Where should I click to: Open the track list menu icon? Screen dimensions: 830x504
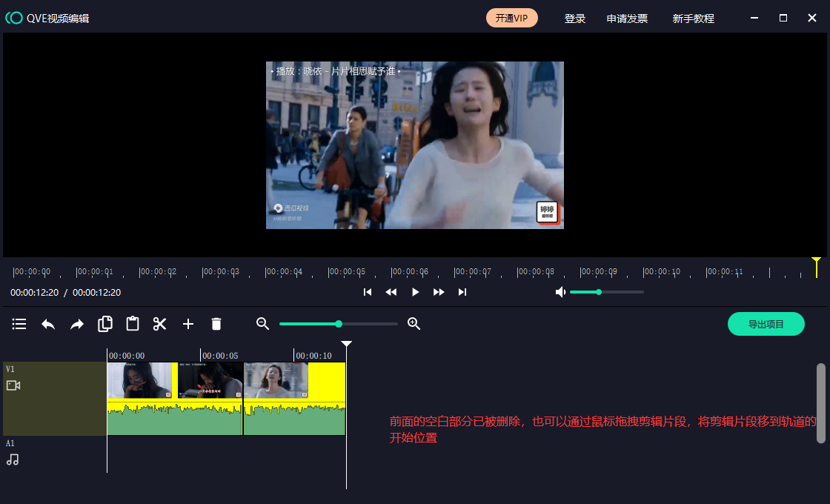[19, 324]
